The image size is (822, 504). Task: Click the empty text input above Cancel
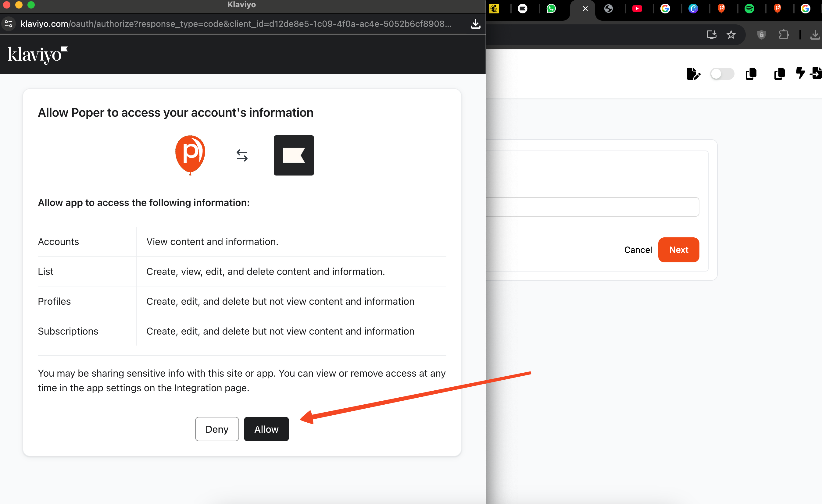coord(592,207)
